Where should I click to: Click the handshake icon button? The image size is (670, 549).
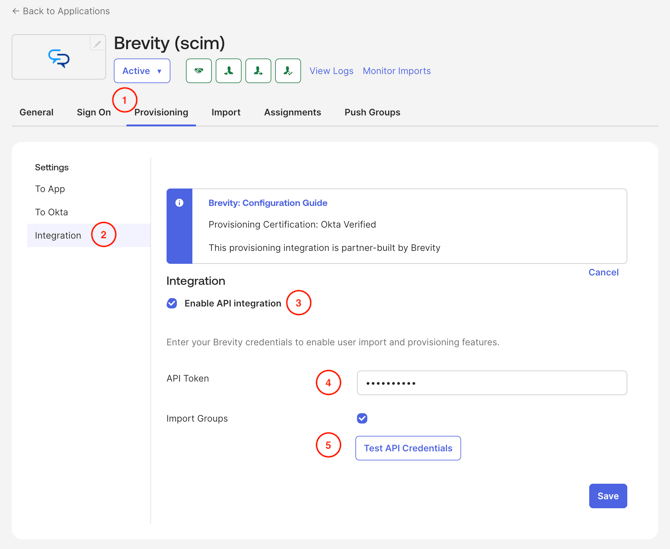[x=199, y=71]
